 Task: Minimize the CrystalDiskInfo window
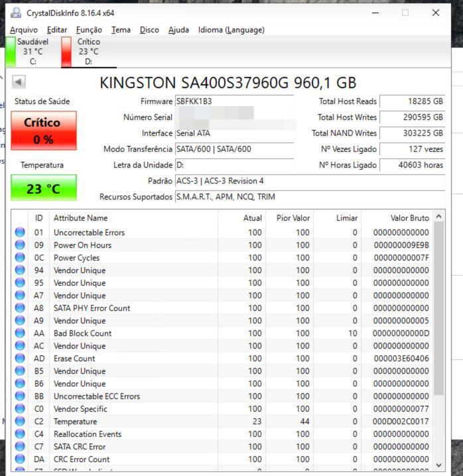coord(375,13)
